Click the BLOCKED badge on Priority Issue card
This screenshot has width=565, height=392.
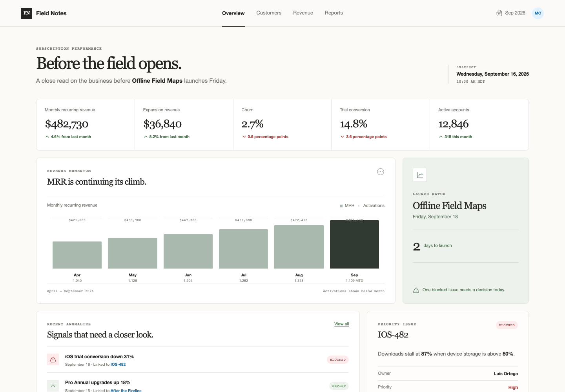click(x=507, y=325)
